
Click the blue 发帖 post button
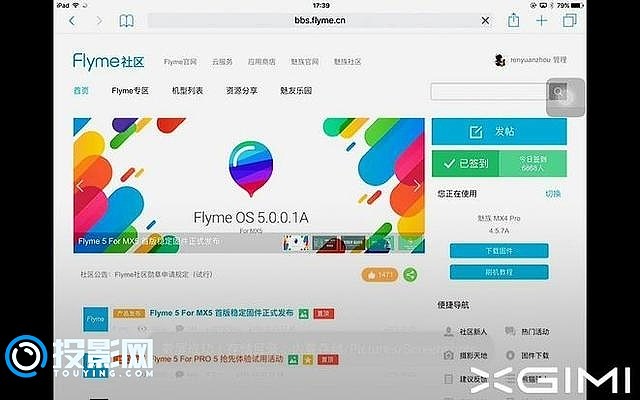coord(499,132)
